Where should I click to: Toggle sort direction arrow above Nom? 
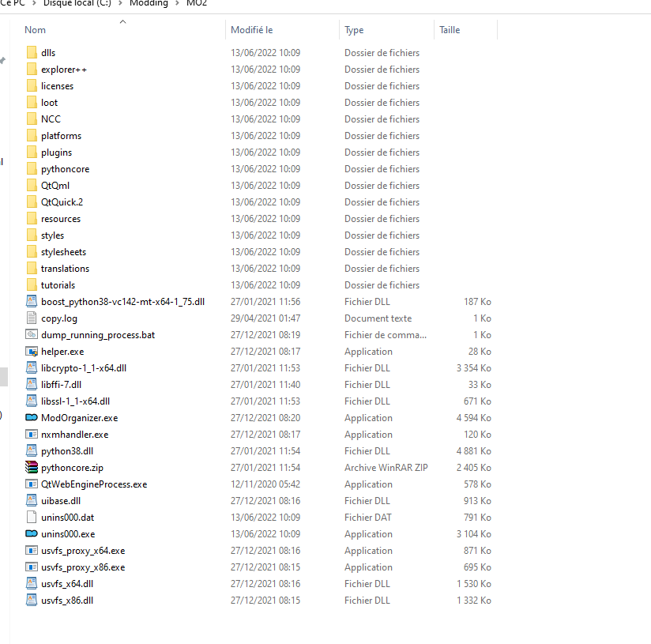coord(122,21)
